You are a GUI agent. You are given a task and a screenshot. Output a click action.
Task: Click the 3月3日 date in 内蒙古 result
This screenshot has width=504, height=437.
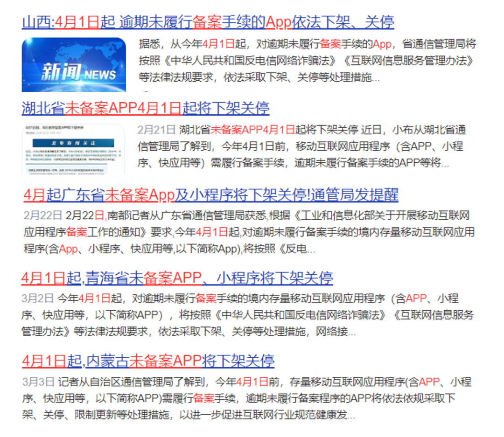[x=38, y=382]
